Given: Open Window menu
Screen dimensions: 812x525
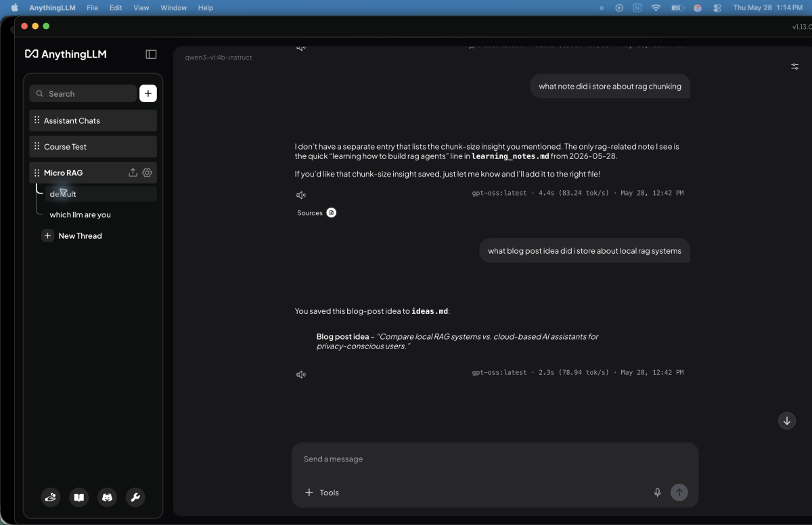Looking at the screenshot, I should click(x=174, y=7).
